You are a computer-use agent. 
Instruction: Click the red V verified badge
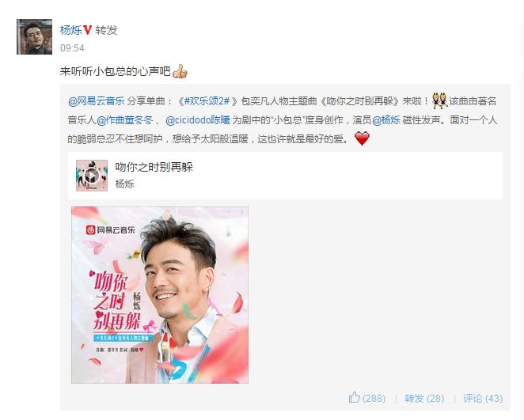[88, 30]
